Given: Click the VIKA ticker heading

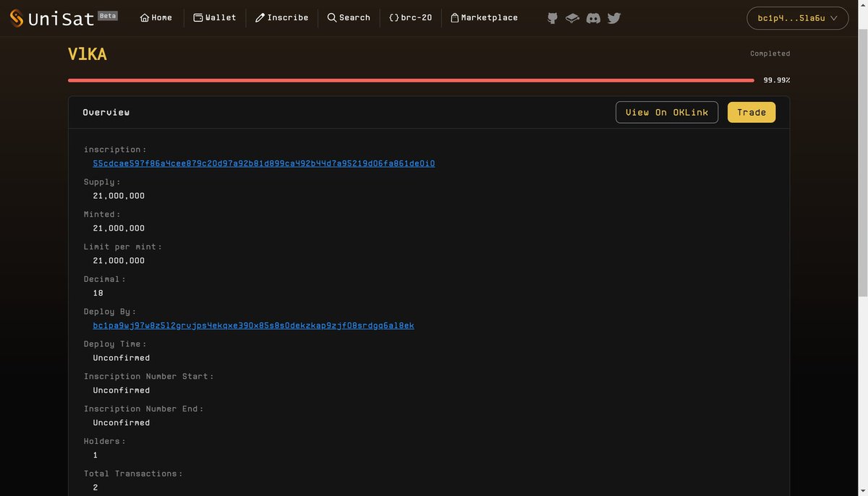Looking at the screenshot, I should point(88,54).
